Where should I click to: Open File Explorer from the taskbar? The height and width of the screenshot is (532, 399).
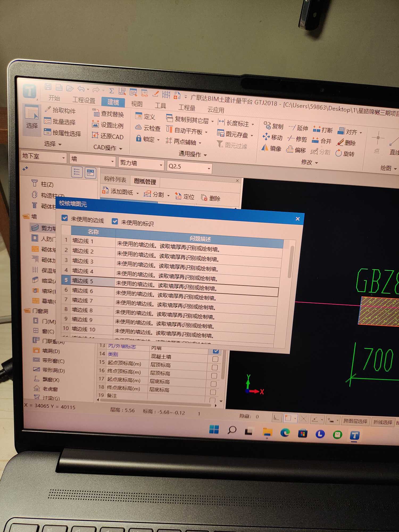pos(267,432)
